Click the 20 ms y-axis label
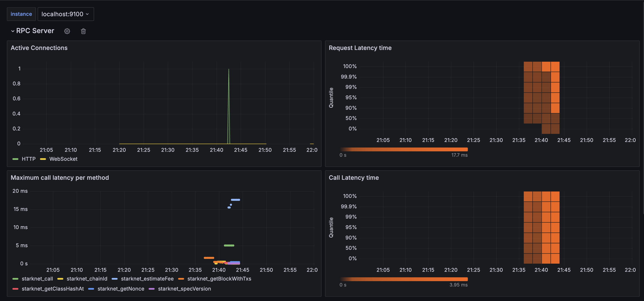This screenshot has width=644, height=301. (x=20, y=191)
